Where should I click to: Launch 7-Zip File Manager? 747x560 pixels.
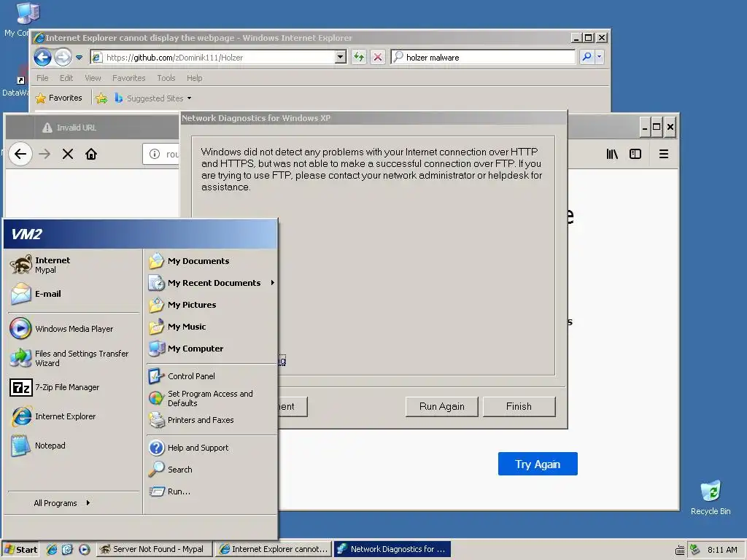click(74, 387)
